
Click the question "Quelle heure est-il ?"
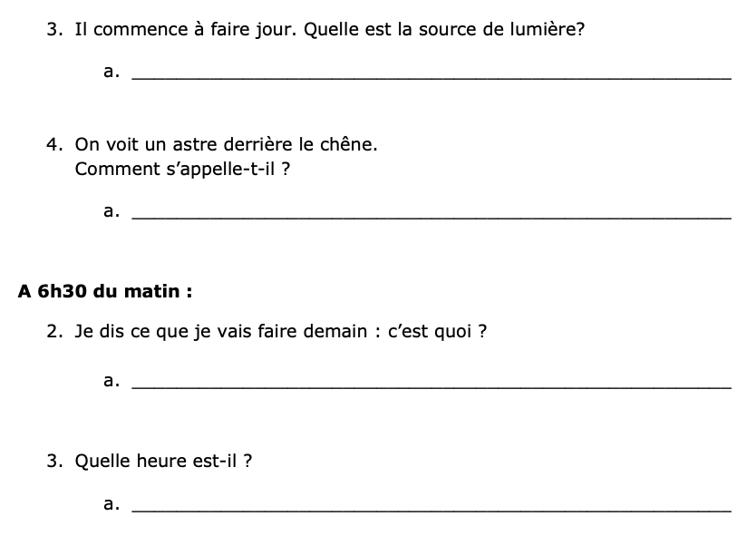(x=163, y=462)
